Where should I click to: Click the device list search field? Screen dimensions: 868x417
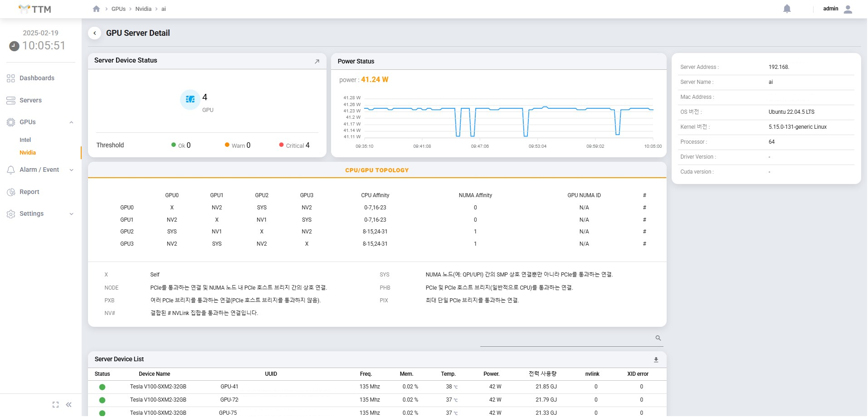coord(566,339)
